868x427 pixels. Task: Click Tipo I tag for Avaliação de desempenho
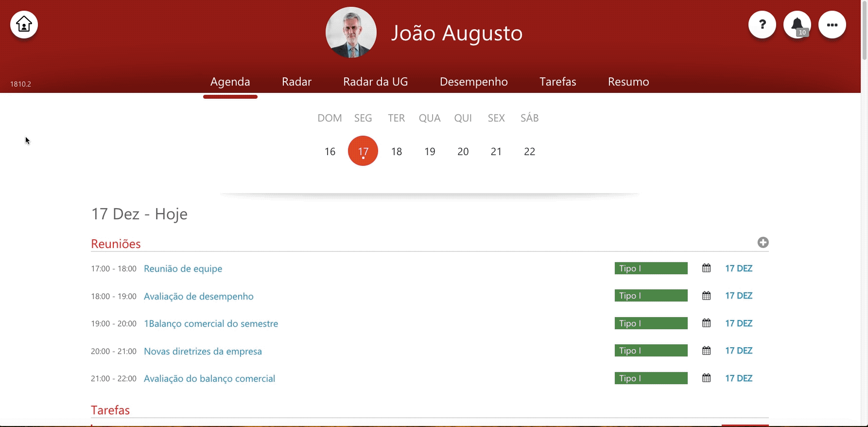click(x=651, y=296)
